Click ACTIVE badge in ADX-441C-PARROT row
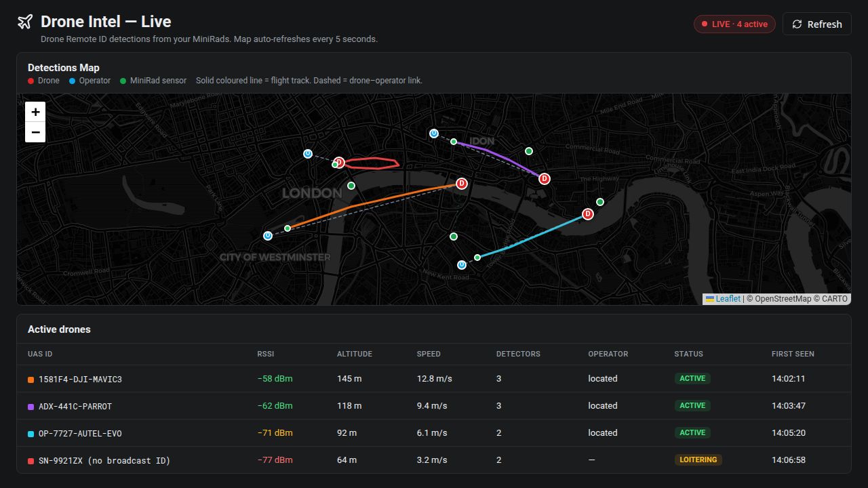This screenshot has height=488, width=868. pos(692,405)
